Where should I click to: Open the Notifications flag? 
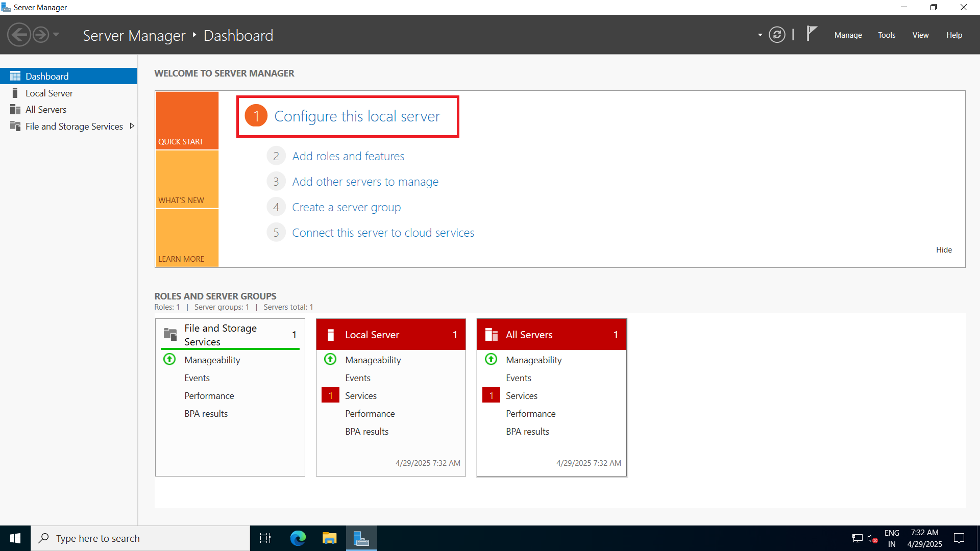pyautogui.click(x=812, y=34)
